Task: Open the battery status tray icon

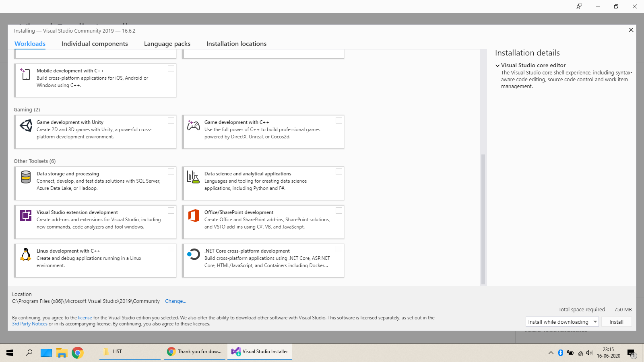Action: tap(570, 353)
